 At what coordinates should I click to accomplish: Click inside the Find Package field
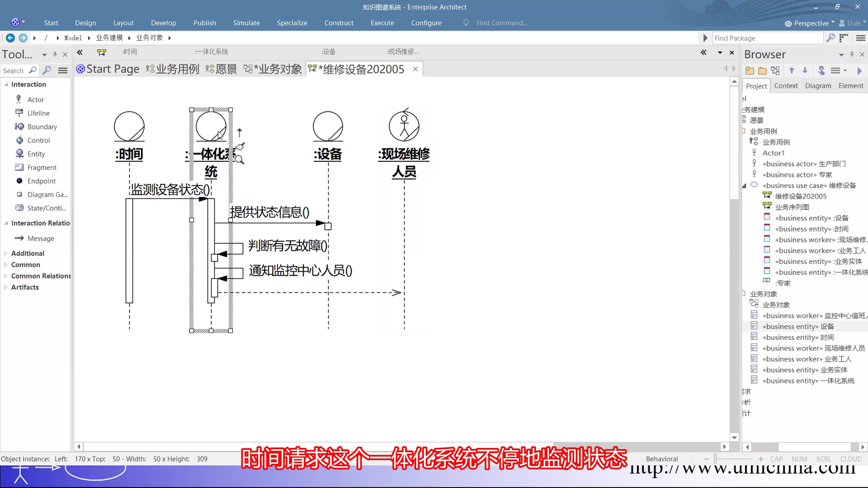point(768,38)
